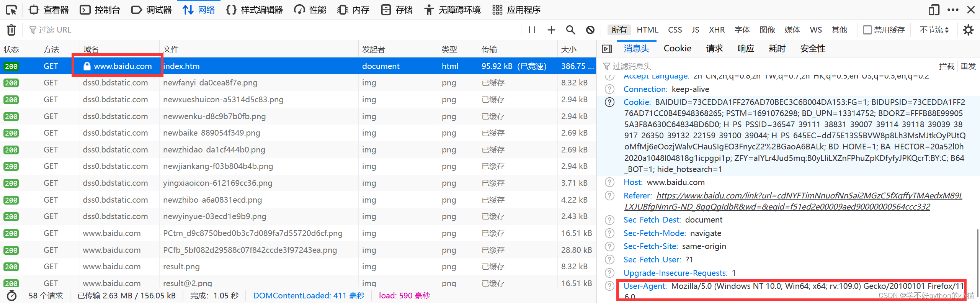
Task: Click the 拦截 block button
Action: (947, 66)
